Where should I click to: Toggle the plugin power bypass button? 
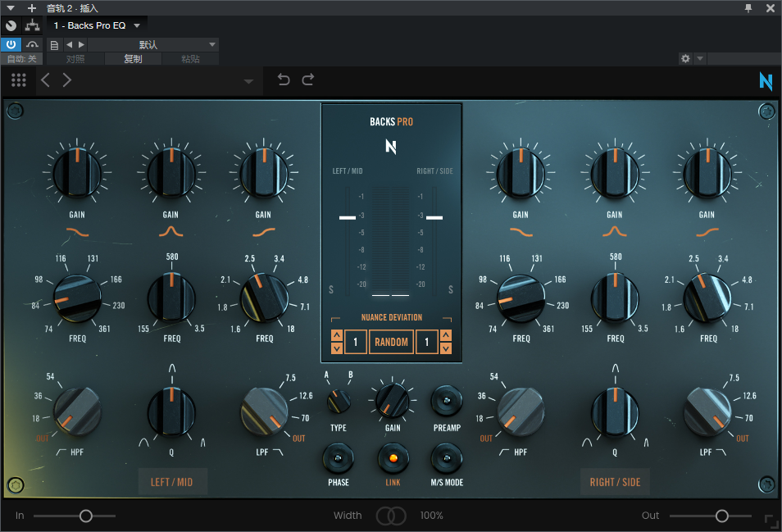[11, 44]
